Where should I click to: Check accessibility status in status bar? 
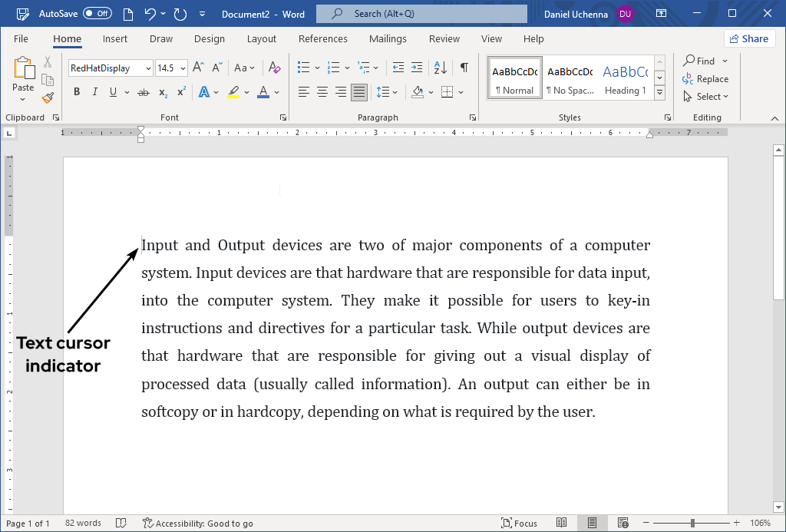pyautogui.click(x=198, y=523)
